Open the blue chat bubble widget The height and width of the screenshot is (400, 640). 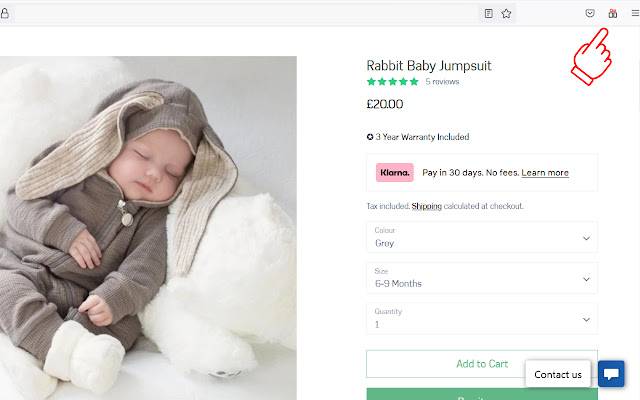coord(611,374)
